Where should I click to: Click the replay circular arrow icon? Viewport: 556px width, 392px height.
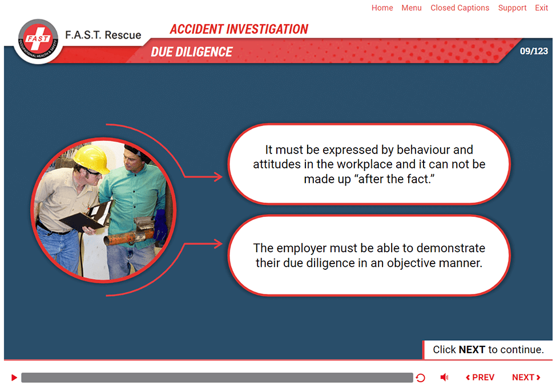click(x=420, y=378)
